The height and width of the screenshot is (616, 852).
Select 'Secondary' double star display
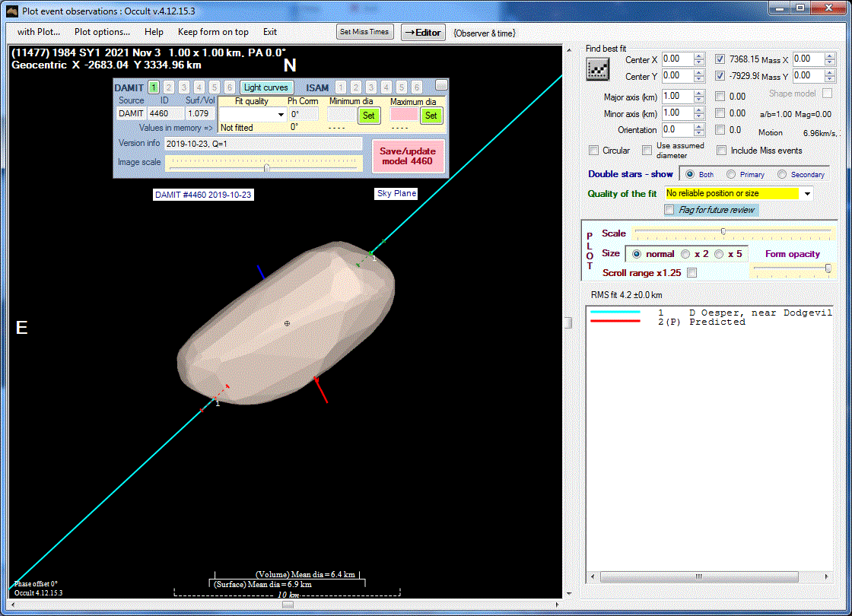click(781, 174)
